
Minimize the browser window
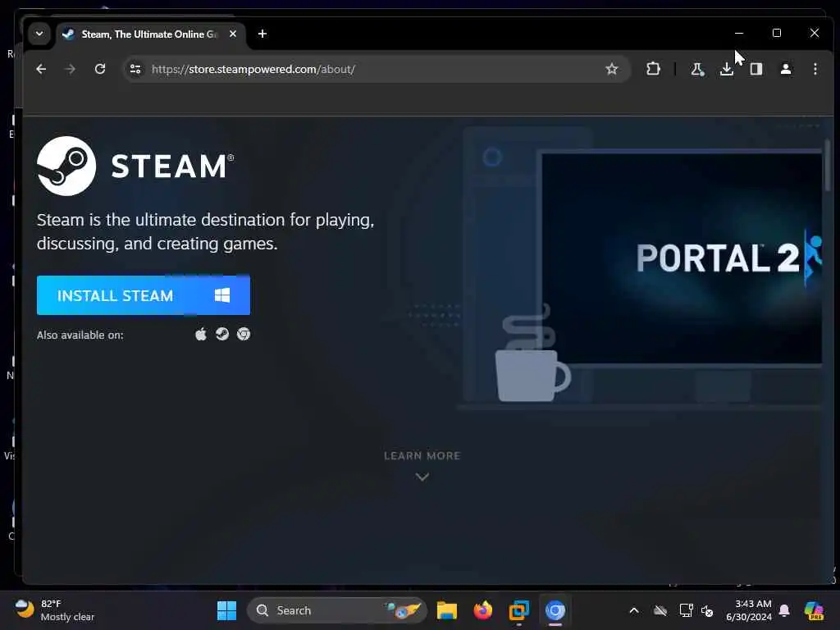click(x=739, y=33)
